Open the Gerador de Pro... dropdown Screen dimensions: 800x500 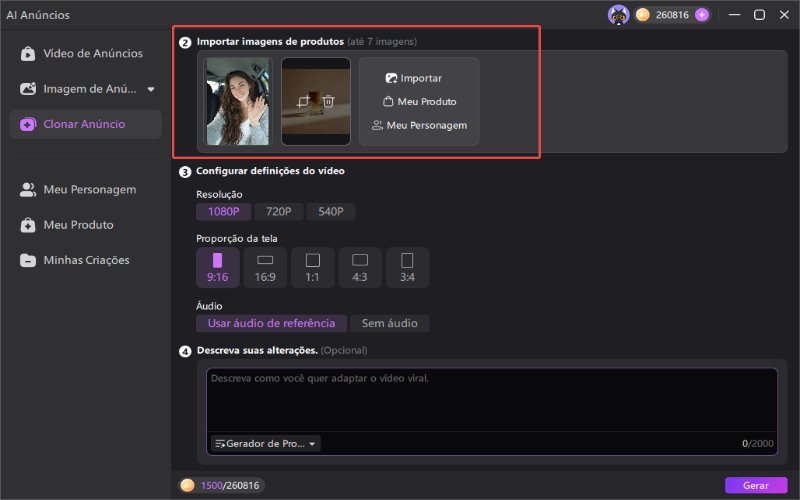(x=266, y=443)
